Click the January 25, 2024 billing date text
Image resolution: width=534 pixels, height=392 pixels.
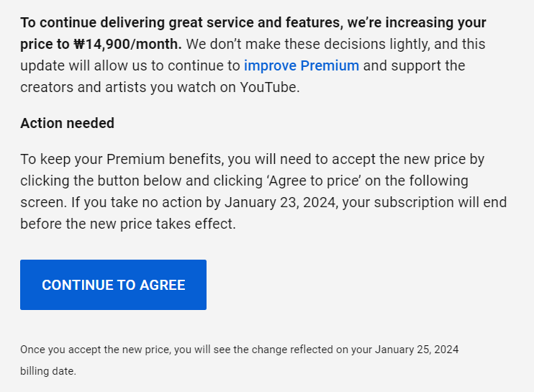(417, 350)
